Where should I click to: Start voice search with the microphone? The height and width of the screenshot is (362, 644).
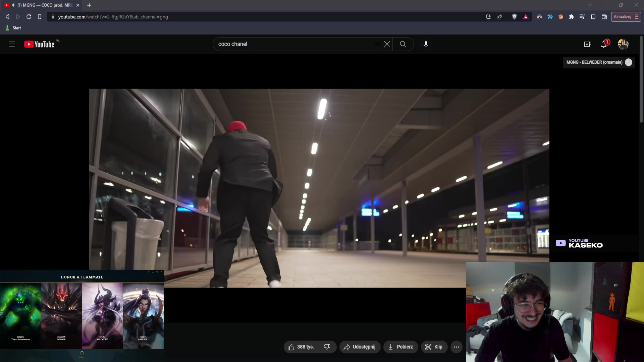pos(426,44)
